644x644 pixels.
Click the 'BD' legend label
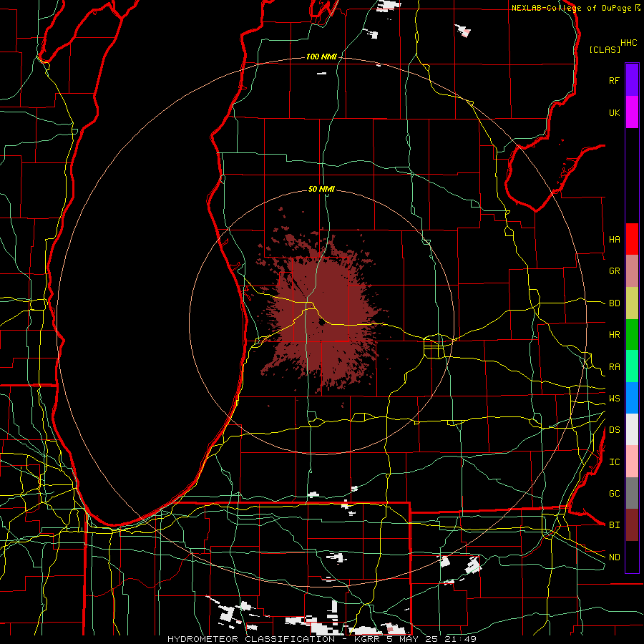pos(614,303)
